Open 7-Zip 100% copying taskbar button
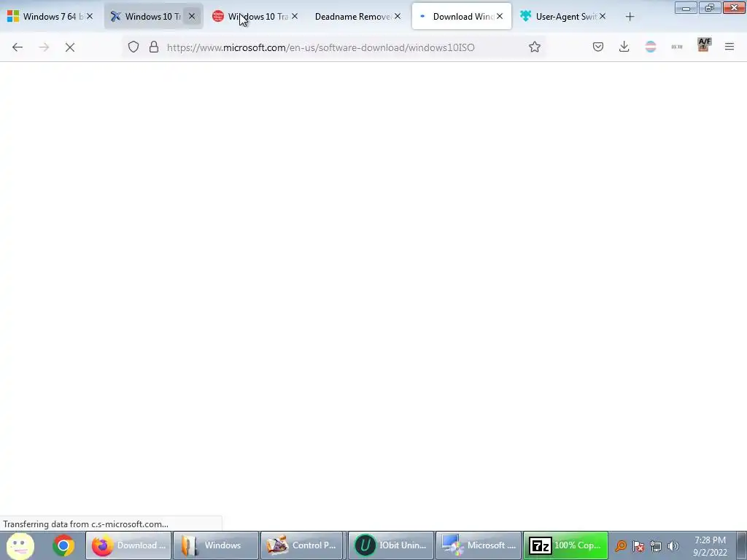This screenshot has width=747, height=560. click(566, 545)
